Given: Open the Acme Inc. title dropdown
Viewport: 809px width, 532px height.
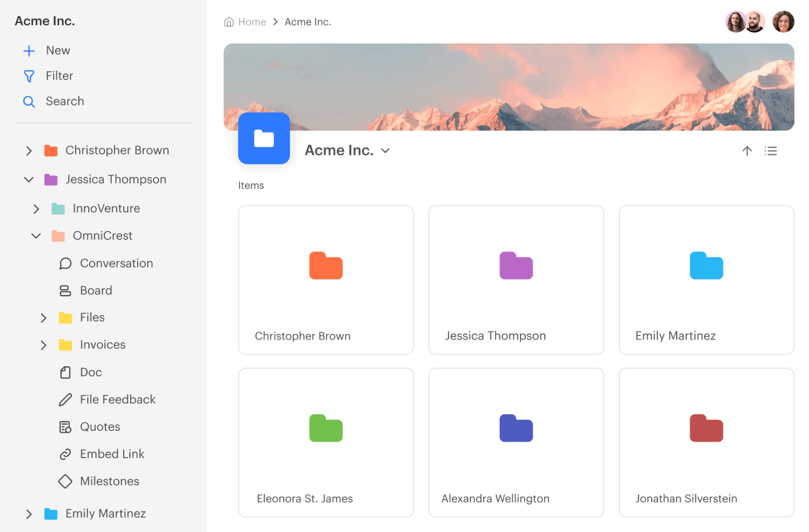Looking at the screenshot, I should tap(385, 150).
